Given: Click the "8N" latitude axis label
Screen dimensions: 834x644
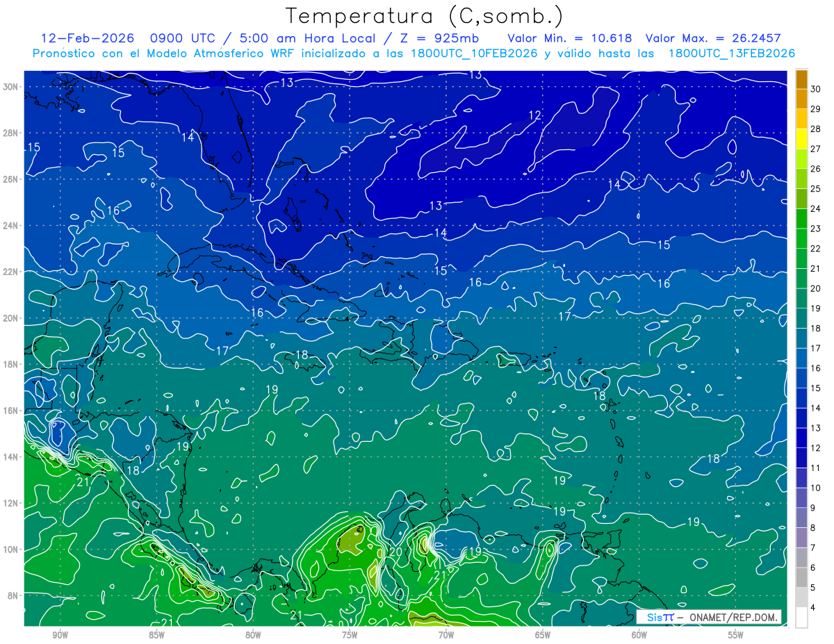Looking at the screenshot, I should pos(14,595).
